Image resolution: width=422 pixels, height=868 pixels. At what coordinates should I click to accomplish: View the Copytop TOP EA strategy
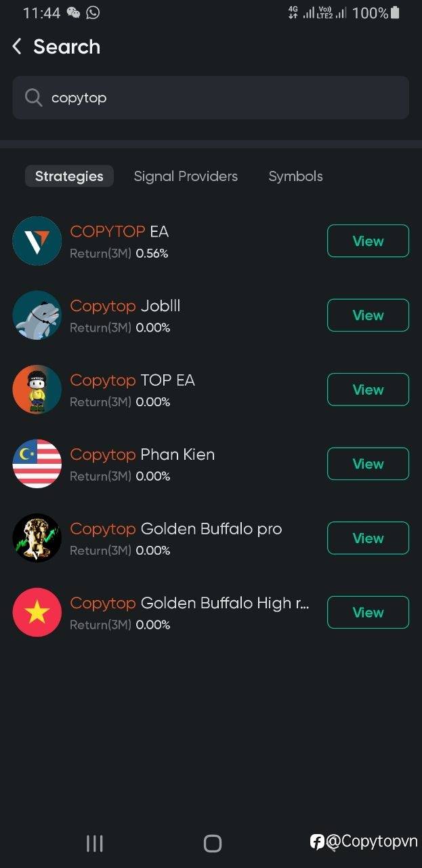pos(368,389)
